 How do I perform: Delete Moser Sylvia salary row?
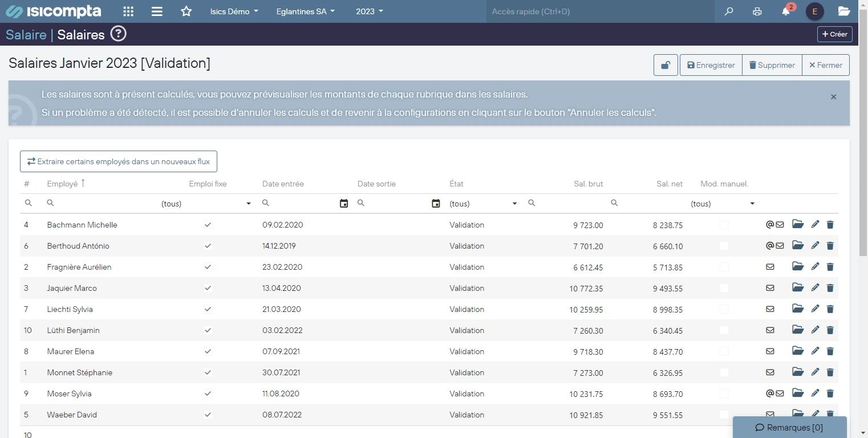830,394
